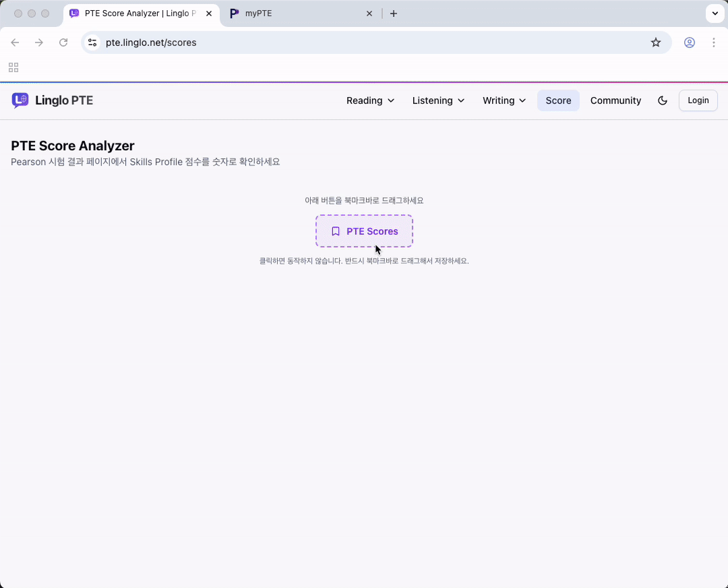This screenshot has height=588, width=728.
Task: Click the Pearson Skills Profile subtitle text
Action: [x=146, y=162]
